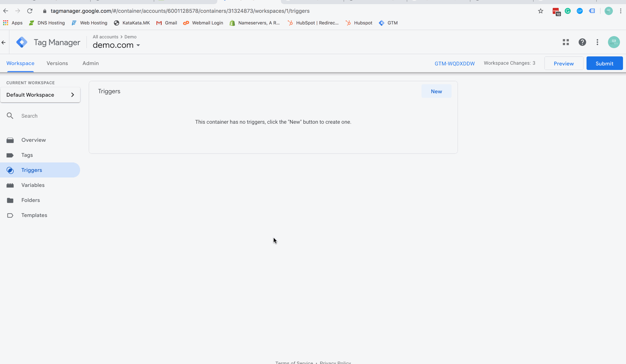This screenshot has width=626, height=364.
Task: Click the Preview button
Action: (x=564, y=64)
